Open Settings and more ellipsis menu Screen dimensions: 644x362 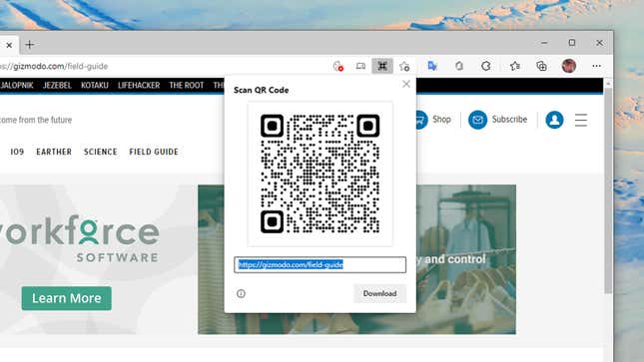pyautogui.click(x=596, y=66)
